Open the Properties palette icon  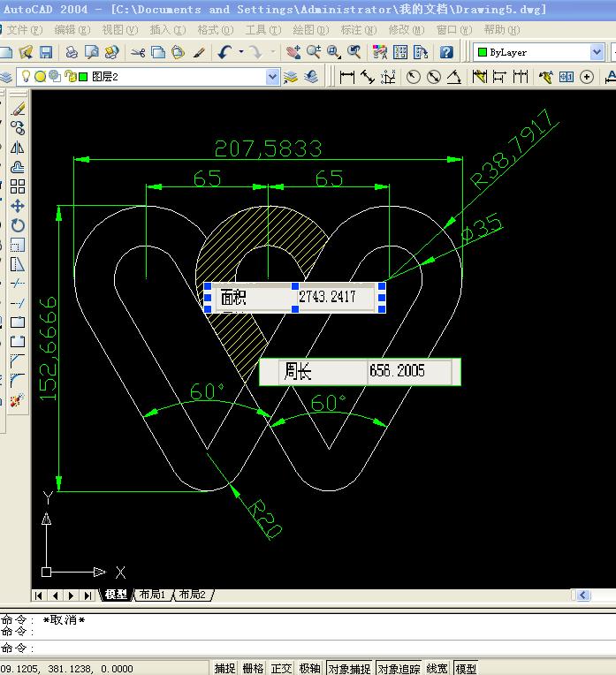(380, 52)
